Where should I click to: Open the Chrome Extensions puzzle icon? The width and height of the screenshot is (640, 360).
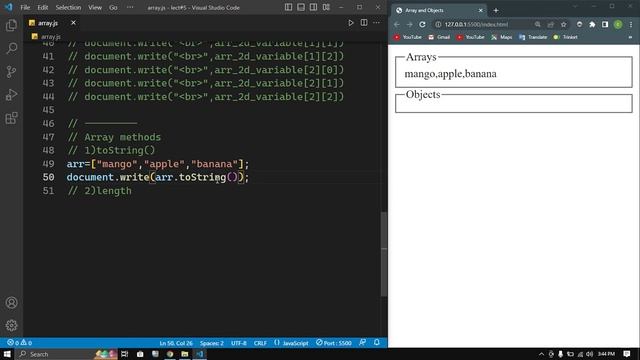[592, 24]
